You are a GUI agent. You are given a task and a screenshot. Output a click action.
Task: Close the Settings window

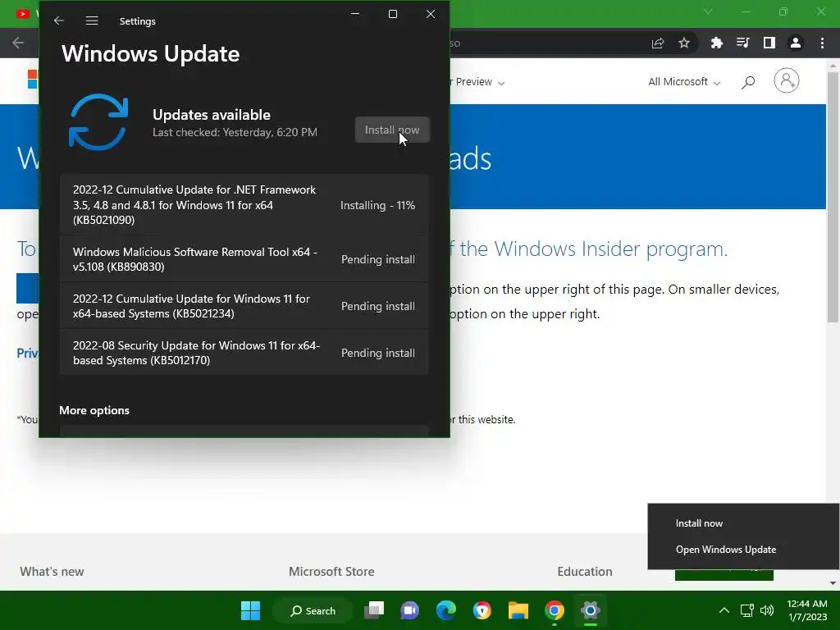430,14
